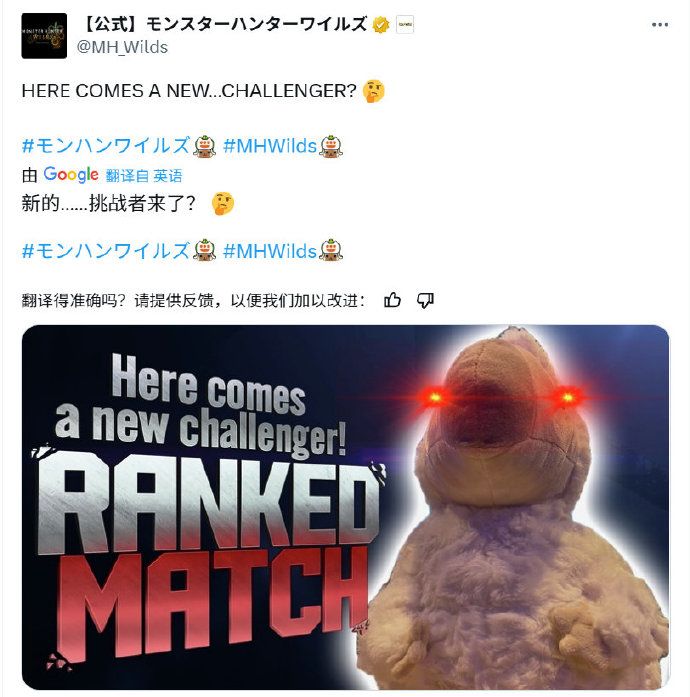
Task: Click the hashtag emoji after first #MHWilds
Action: click(331, 146)
